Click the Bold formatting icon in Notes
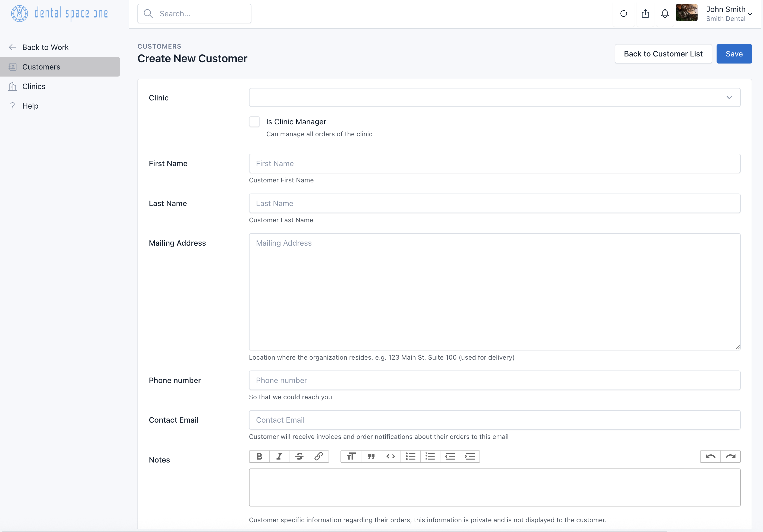This screenshot has width=763, height=532. click(x=259, y=456)
